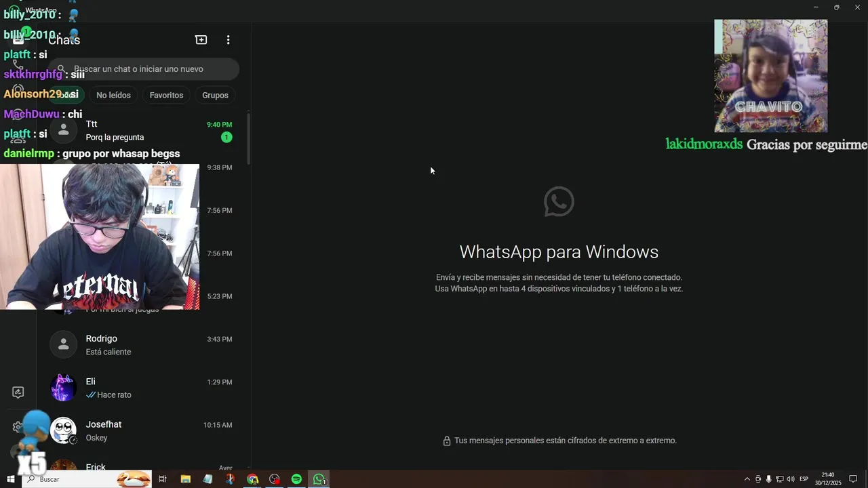Open the three-dot menu in Chats

(228, 40)
